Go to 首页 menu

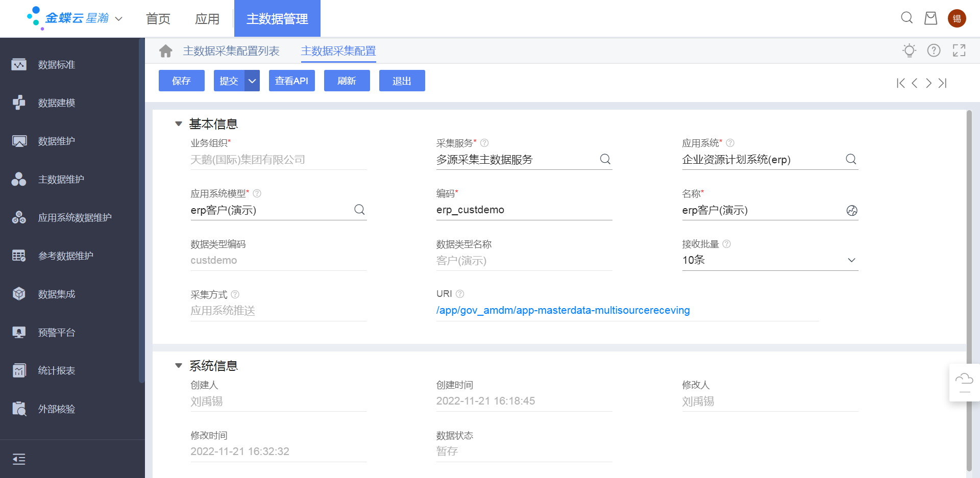(158, 19)
